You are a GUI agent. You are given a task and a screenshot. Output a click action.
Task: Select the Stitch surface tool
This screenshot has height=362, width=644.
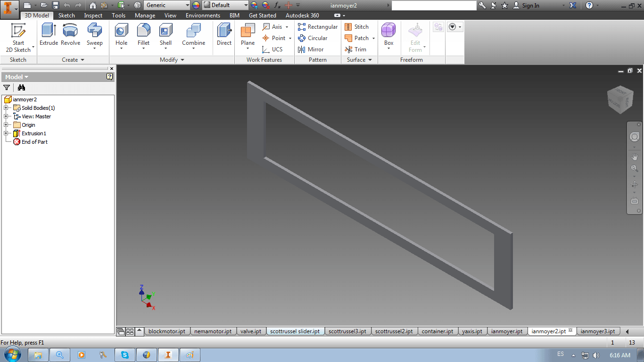click(x=357, y=27)
